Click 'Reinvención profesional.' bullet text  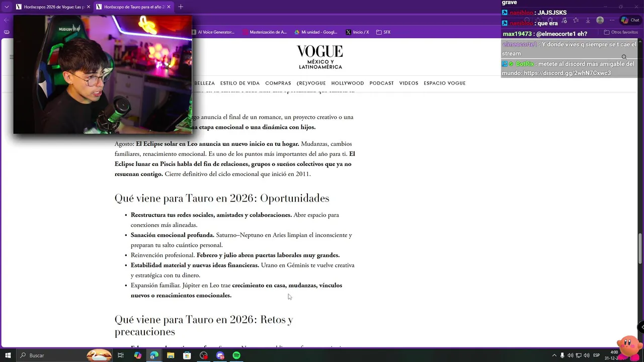click(x=163, y=255)
